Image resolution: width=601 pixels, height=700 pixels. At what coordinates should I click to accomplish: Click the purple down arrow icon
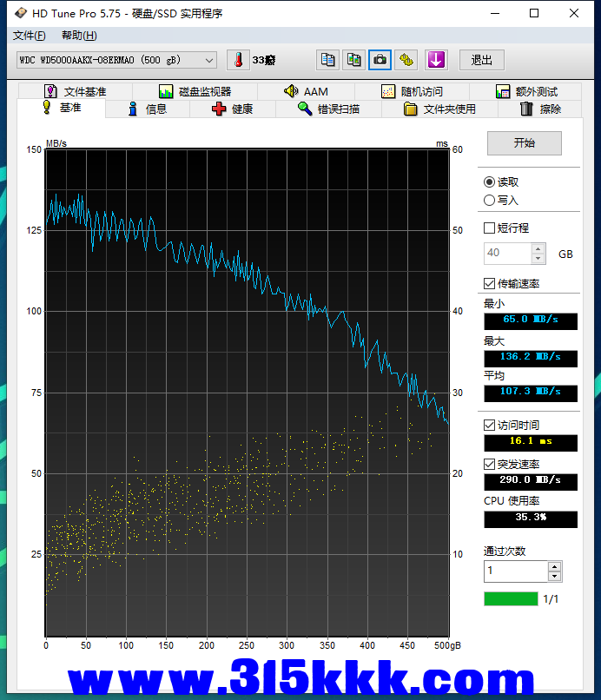coord(435,60)
